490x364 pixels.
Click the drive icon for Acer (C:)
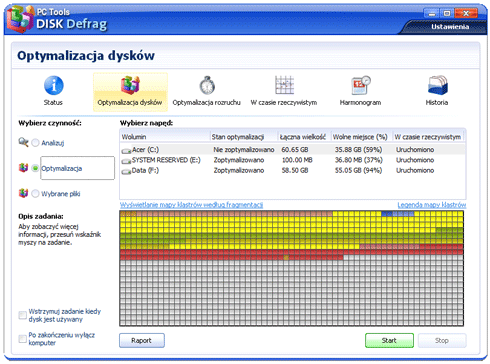pyautogui.click(x=126, y=151)
